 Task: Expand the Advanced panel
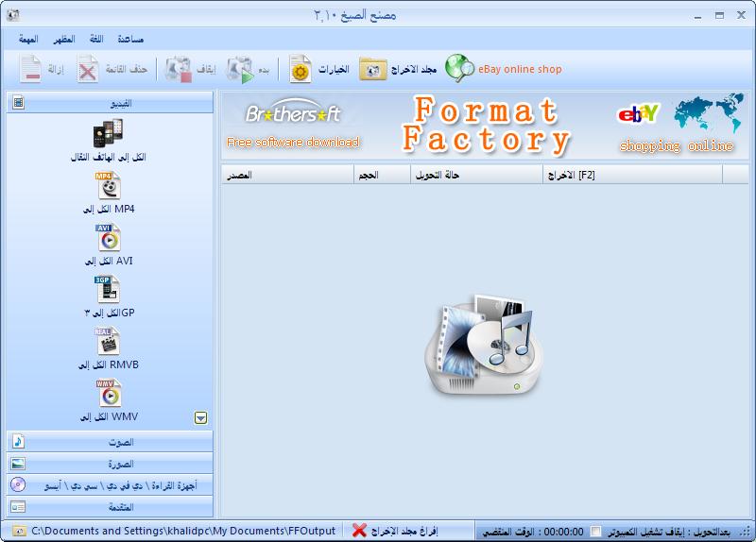tap(110, 507)
